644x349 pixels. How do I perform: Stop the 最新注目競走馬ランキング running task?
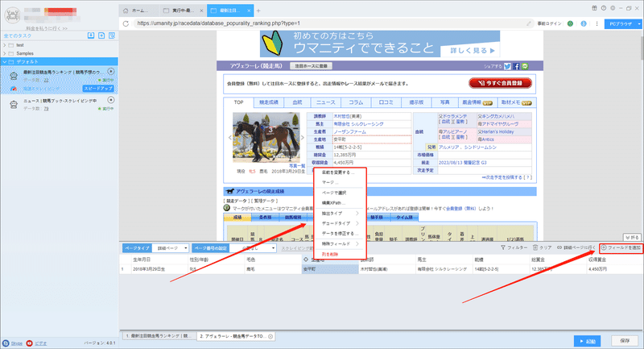pyautogui.click(x=111, y=72)
